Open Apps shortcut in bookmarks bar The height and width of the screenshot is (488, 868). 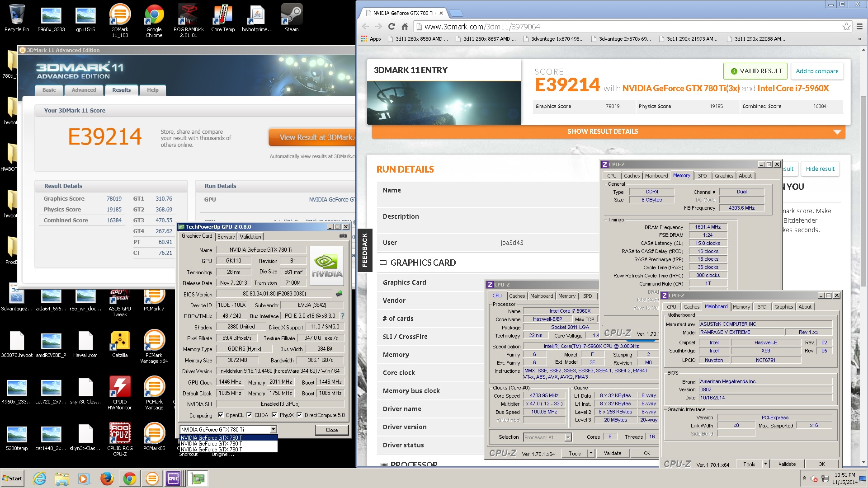tap(371, 39)
